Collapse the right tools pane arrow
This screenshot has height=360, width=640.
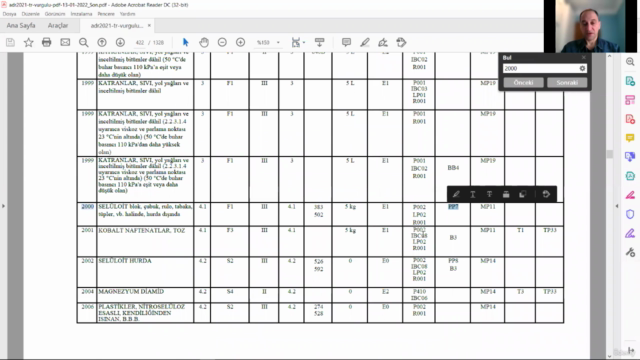pos(617,206)
